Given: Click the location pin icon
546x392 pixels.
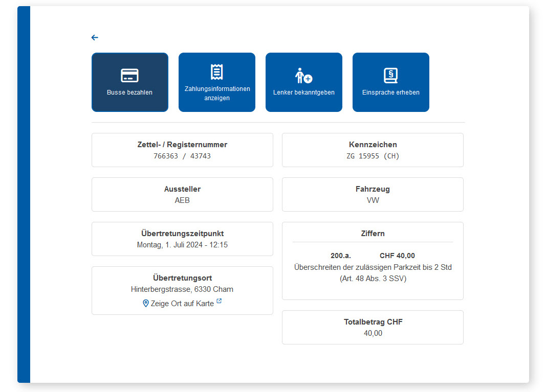Looking at the screenshot, I should tap(145, 303).
